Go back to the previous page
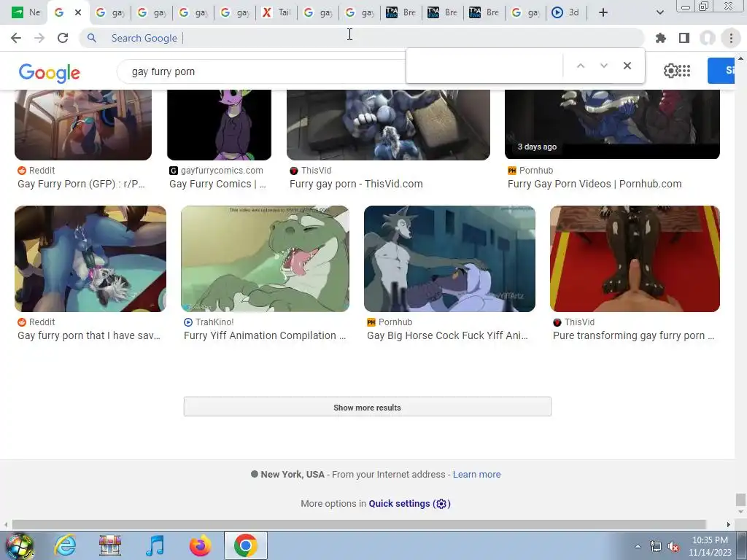The width and height of the screenshot is (747, 560). point(16,38)
